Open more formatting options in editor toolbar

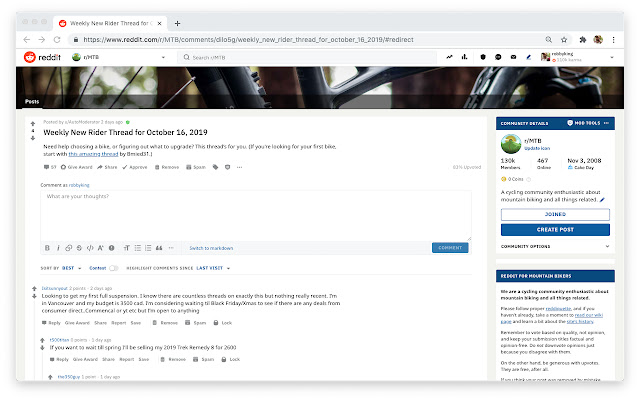[x=171, y=248]
